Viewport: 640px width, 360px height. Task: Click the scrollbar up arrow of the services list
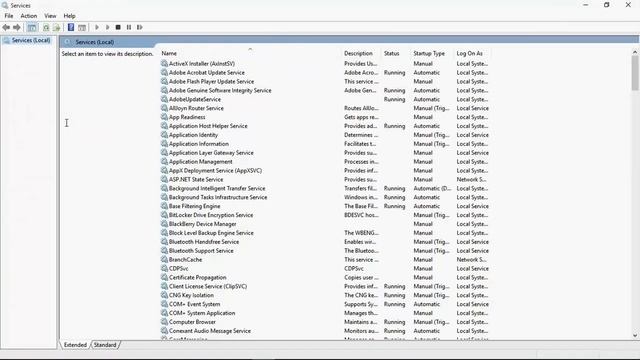pyautogui.click(x=635, y=52)
